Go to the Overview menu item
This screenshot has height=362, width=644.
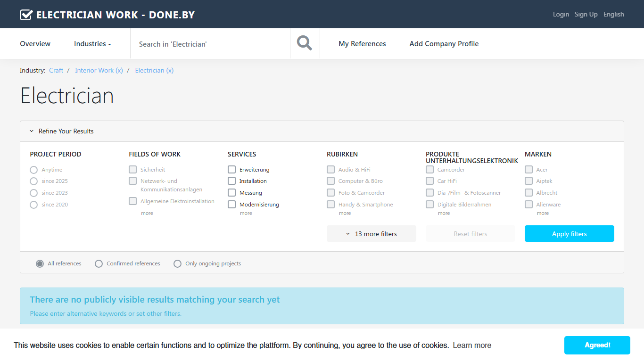(x=35, y=44)
